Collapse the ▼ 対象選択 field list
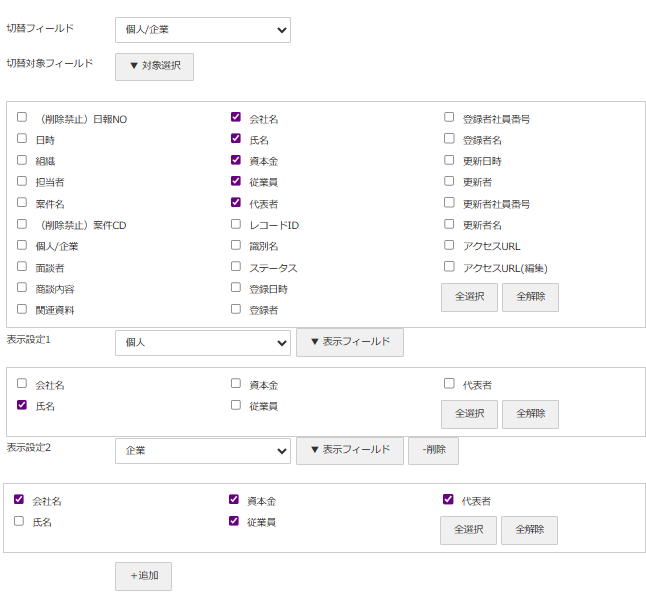 [x=154, y=67]
